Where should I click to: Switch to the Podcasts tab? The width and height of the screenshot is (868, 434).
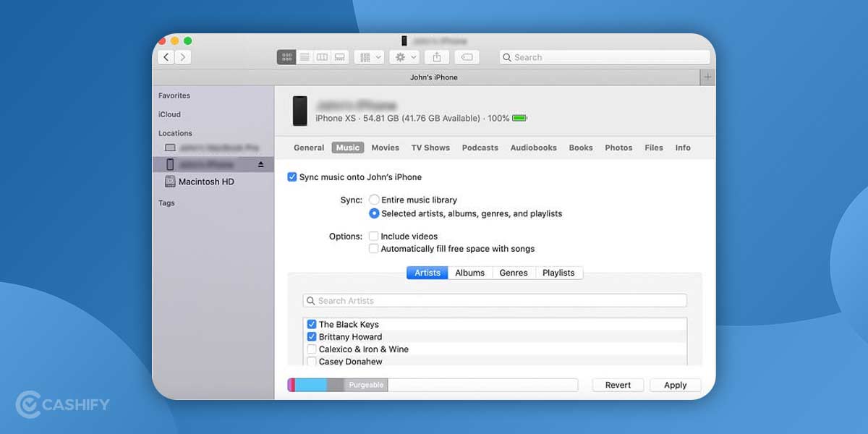pyautogui.click(x=480, y=148)
